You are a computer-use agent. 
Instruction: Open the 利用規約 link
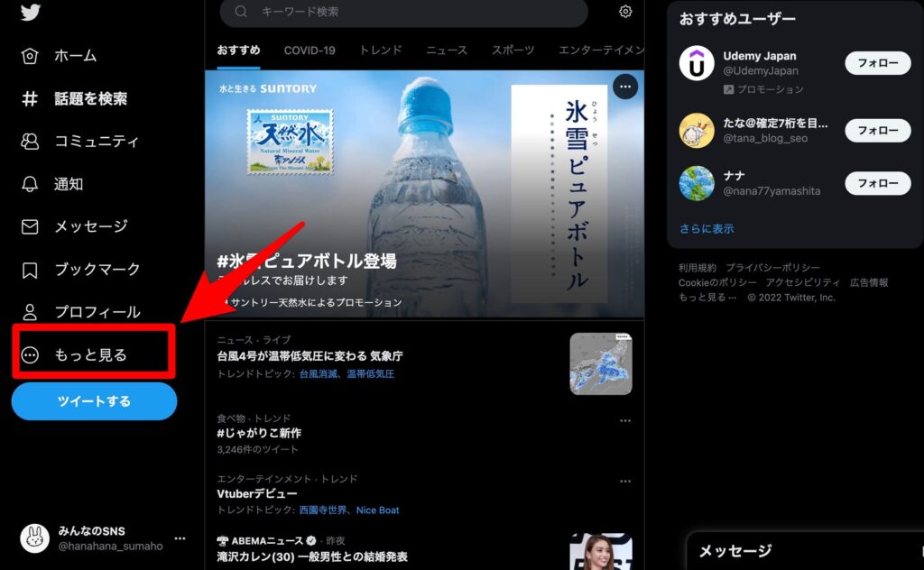pos(698,268)
